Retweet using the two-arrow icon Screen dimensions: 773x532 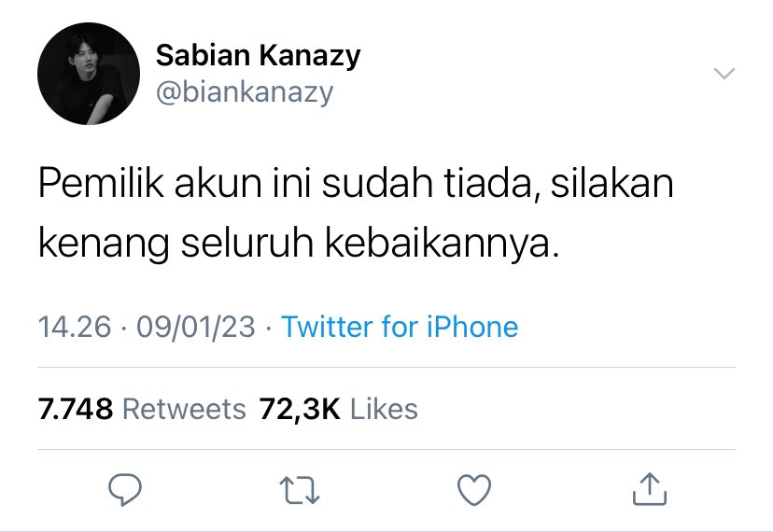click(300, 490)
